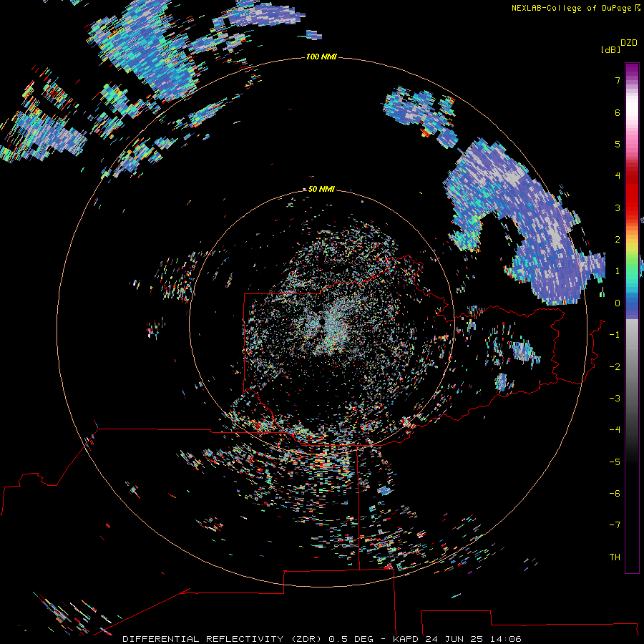
Task: Click the 6 value on color scale
Action: tap(618, 112)
